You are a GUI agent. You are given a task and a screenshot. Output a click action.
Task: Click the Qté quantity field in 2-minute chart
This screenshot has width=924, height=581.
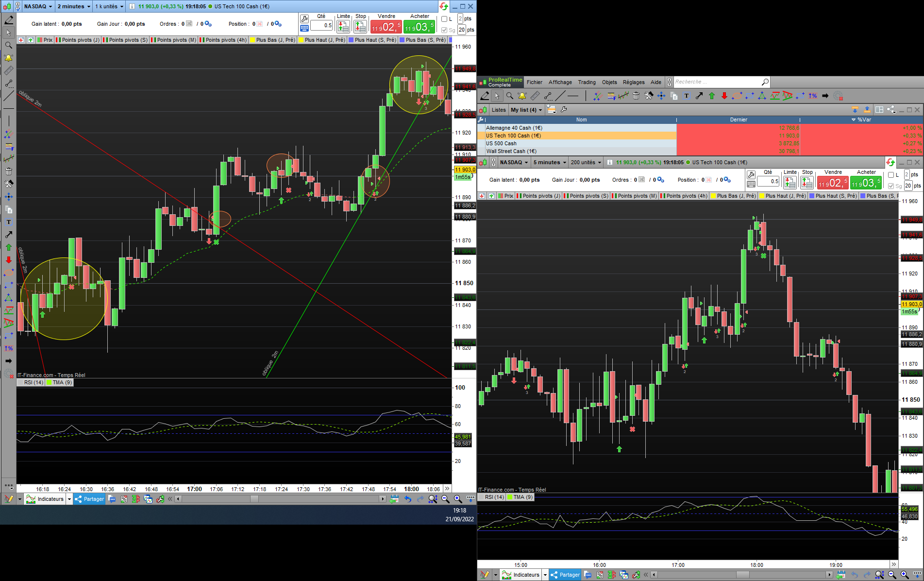[322, 25]
